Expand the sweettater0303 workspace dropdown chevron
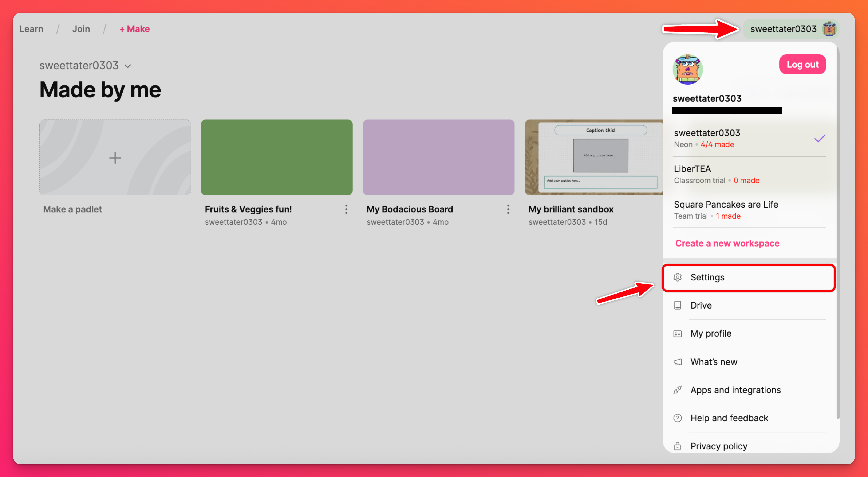Screen dimensions: 868x477 tap(128, 66)
